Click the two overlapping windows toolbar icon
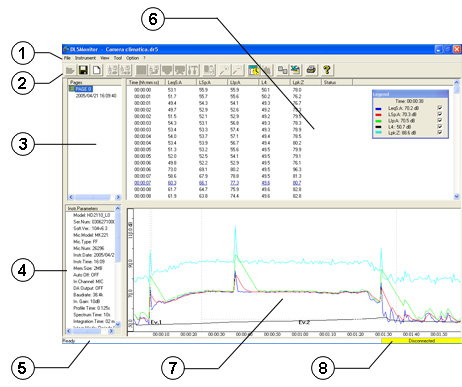 tap(283, 70)
